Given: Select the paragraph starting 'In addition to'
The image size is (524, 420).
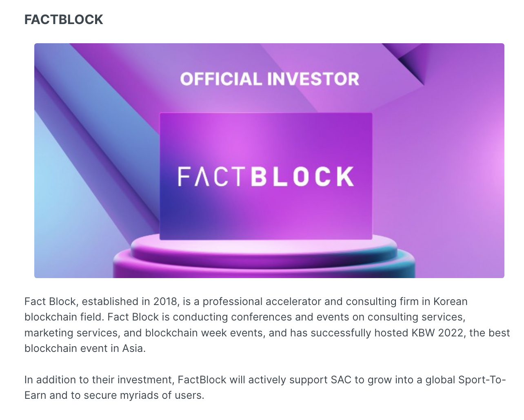Looking at the screenshot, I should 265,387.
